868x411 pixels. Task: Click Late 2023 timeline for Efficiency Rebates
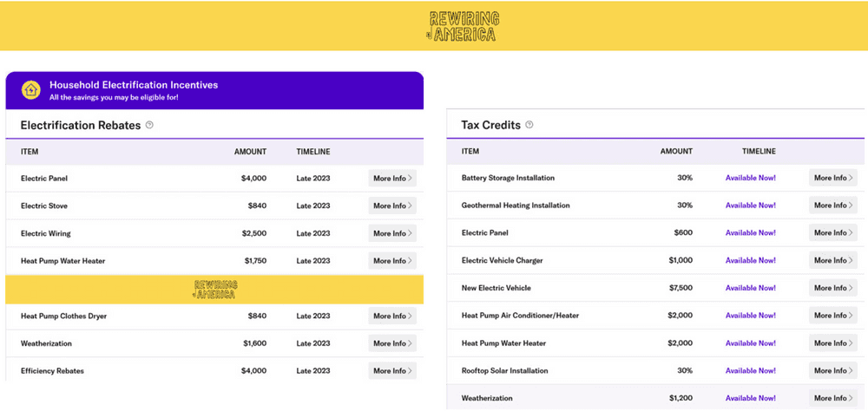pyautogui.click(x=313, y=370)
